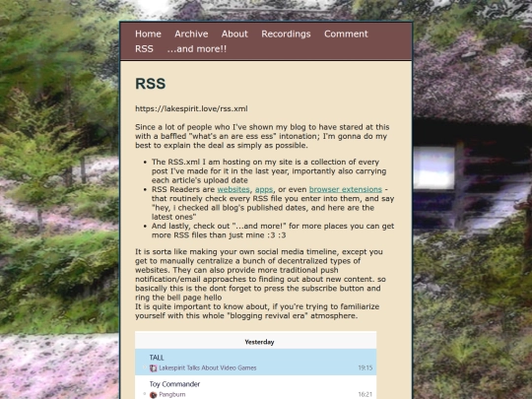Click "Lakespirit Talks About Video Games" source name
Screen dimensions: 532x399
[208, 367]
